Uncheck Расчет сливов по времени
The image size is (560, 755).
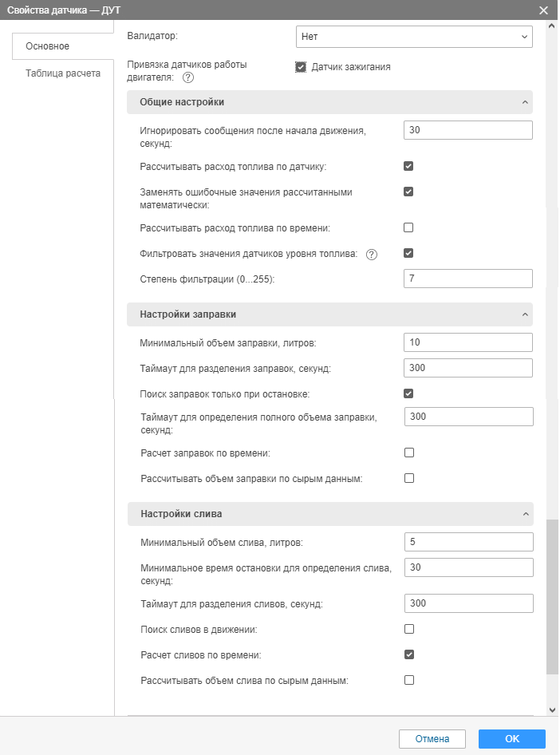pos(408,654)
